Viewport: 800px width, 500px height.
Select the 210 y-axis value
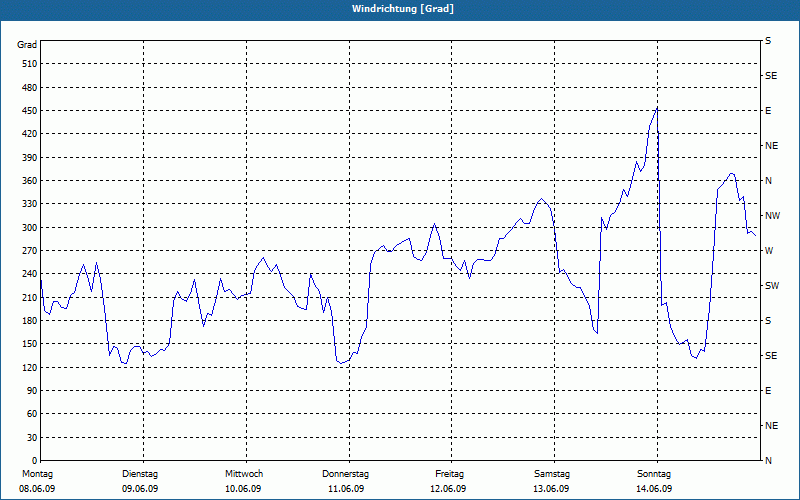coord(30,297)
